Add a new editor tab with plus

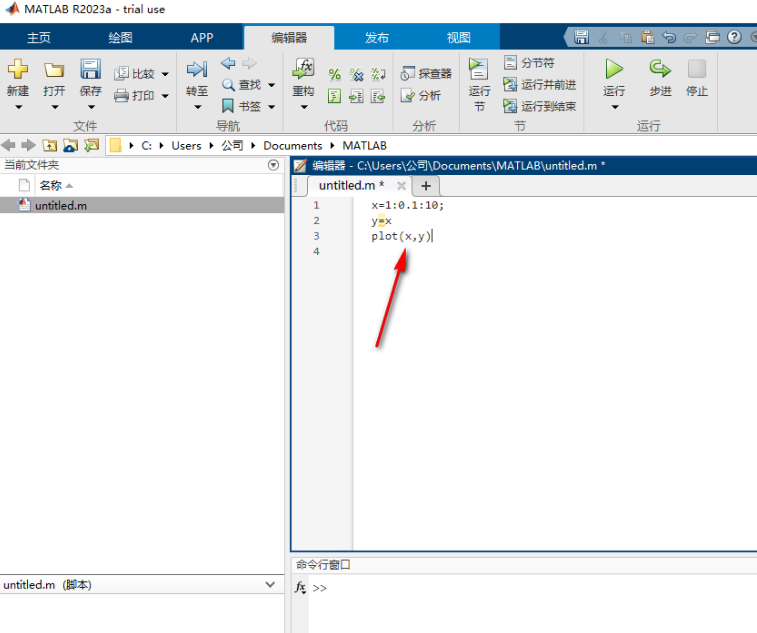click(x=426, y=186)
